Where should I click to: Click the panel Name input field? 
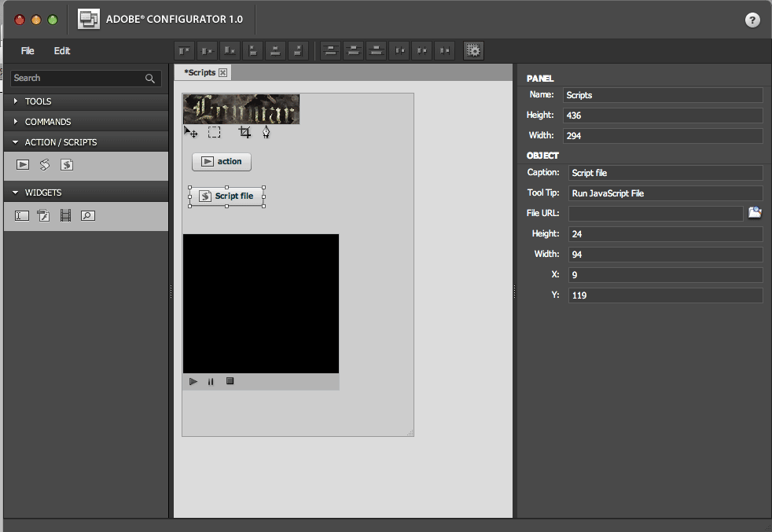663,95
